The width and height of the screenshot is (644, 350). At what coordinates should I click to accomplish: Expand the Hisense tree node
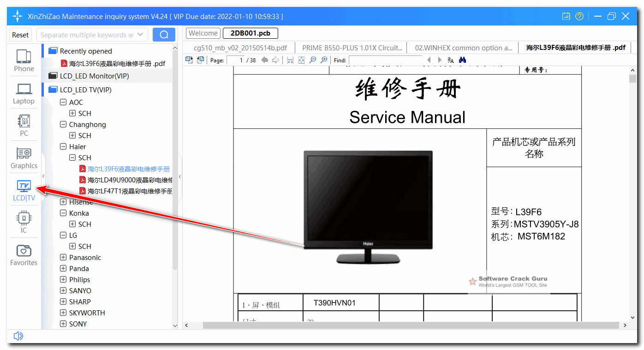pyautogui.click(x=64, y=202)
